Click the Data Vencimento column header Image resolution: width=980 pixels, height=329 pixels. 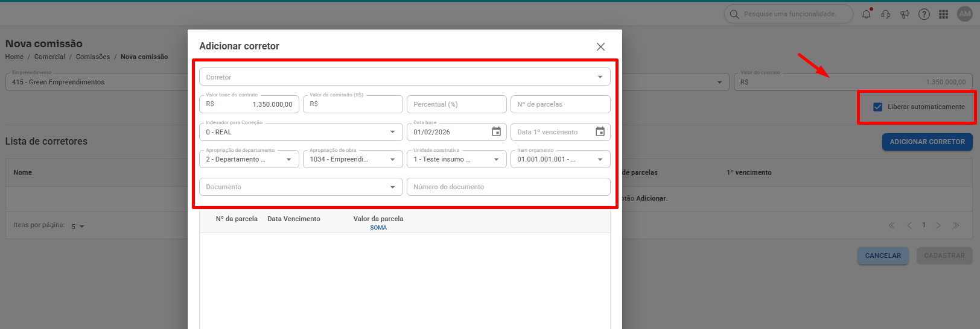[x=294, y=219]
